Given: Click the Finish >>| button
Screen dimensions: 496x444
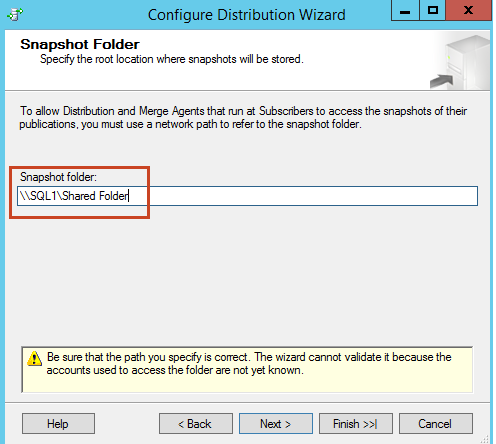Looking at the screenshot, I should (356, 424).
